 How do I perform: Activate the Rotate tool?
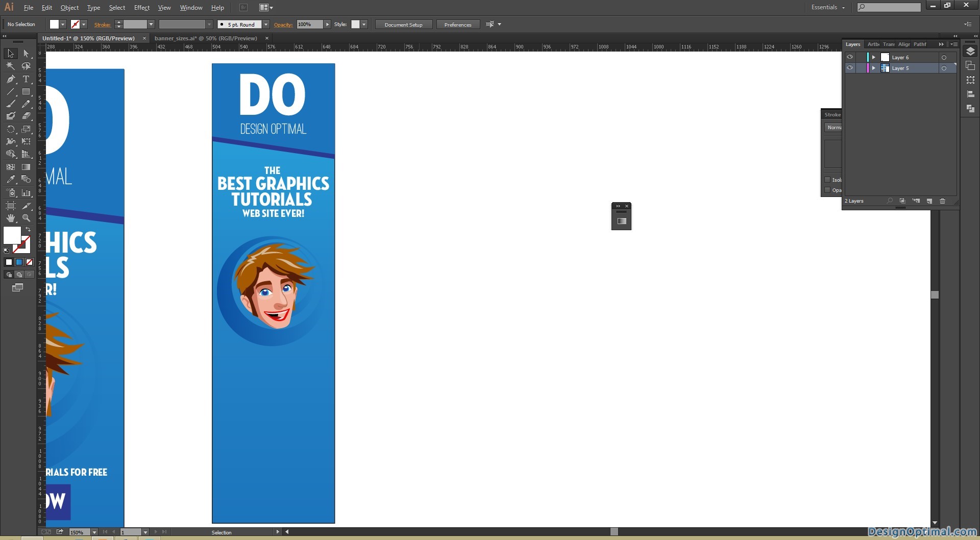(10, 129)
